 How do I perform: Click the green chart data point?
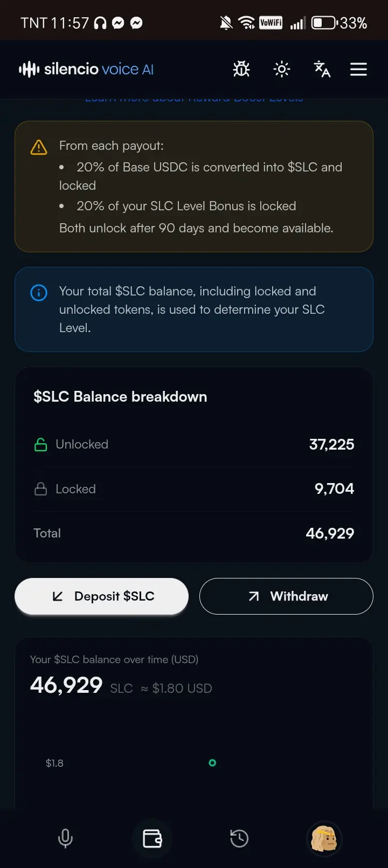tap(212, 763)
